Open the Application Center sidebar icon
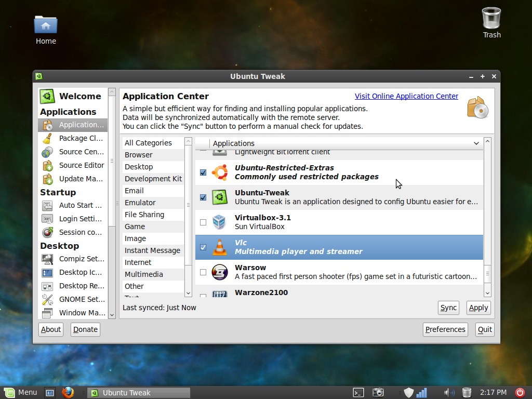The image size is (532, 399). [x=47, y=125]
